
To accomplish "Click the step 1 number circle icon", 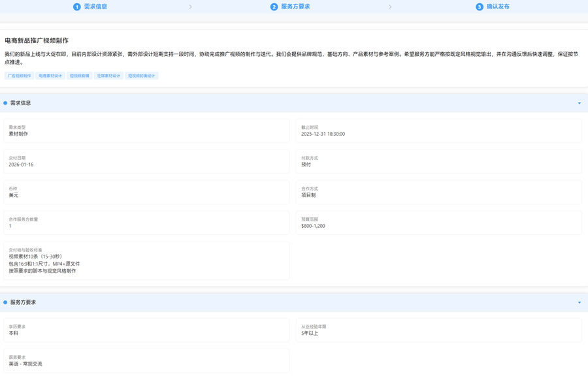I will [77, 7].
